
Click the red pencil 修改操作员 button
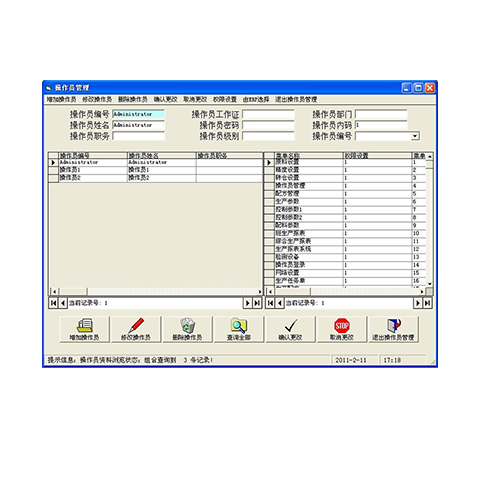136,329
